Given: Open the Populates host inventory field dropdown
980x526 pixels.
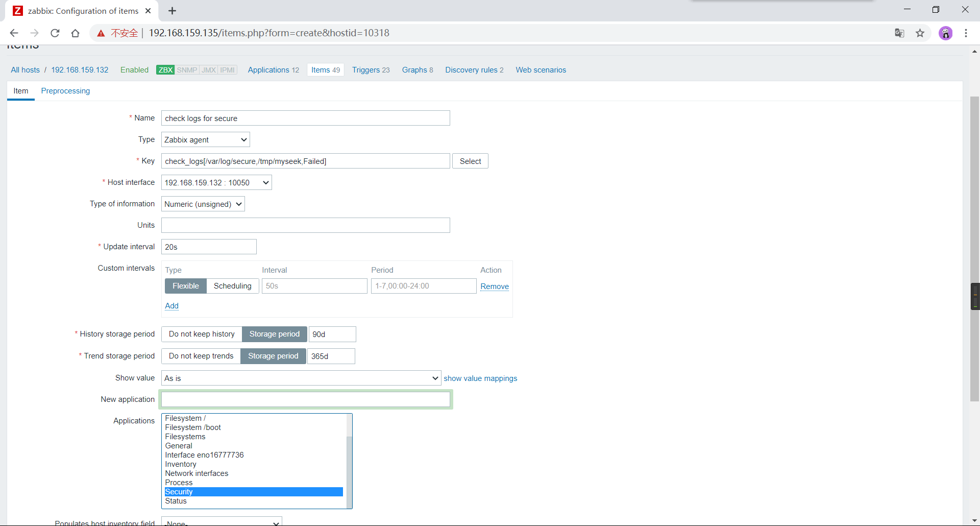Looking at the screenshot, I should click(x=222, y=521).
